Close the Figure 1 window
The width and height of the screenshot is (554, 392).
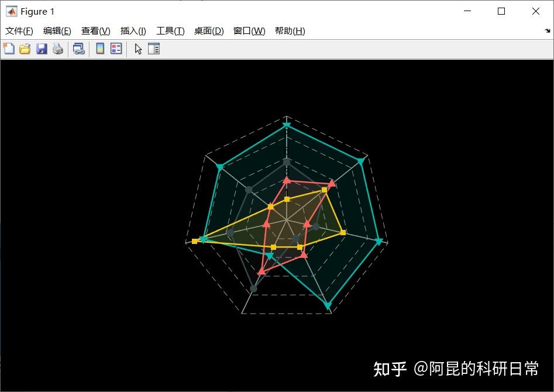tap(536, 11)
